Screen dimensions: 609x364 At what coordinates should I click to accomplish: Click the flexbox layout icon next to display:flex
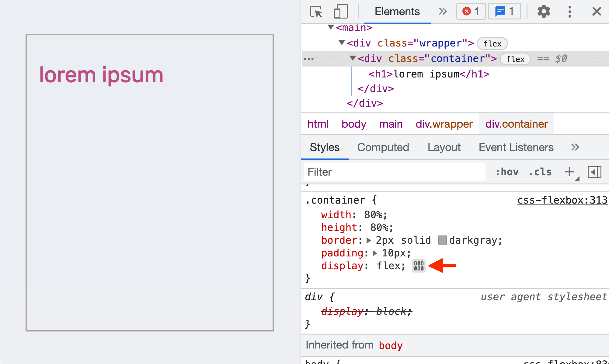coord(418,266)
